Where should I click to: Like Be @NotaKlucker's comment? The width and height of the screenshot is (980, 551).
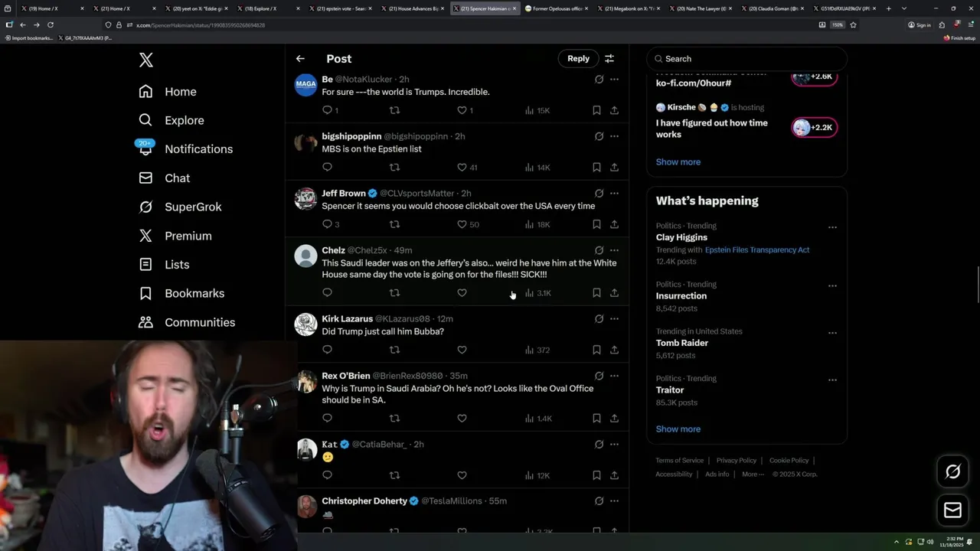462,110
